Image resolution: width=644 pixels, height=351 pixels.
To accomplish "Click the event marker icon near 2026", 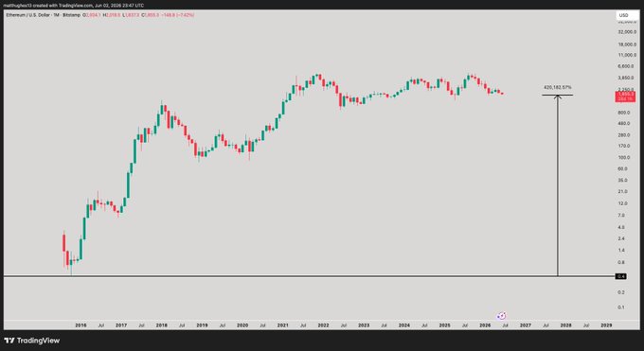I will click(x=501, y=316).
